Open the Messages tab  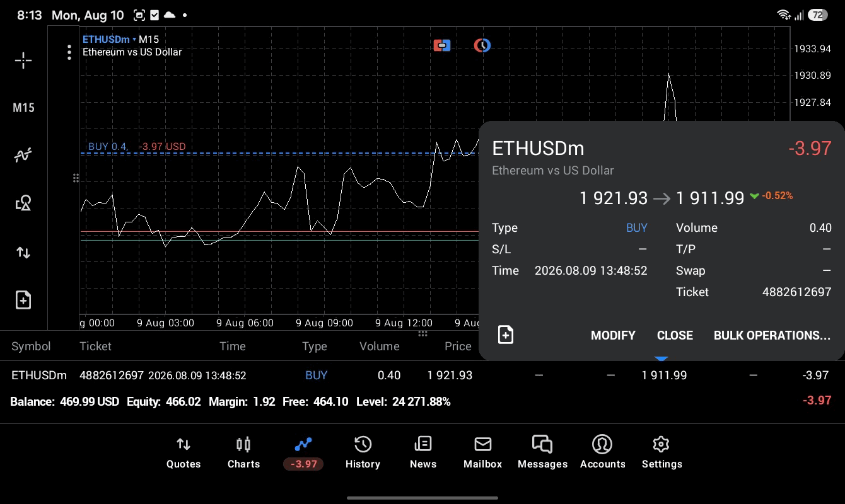[x=542, y=452]
